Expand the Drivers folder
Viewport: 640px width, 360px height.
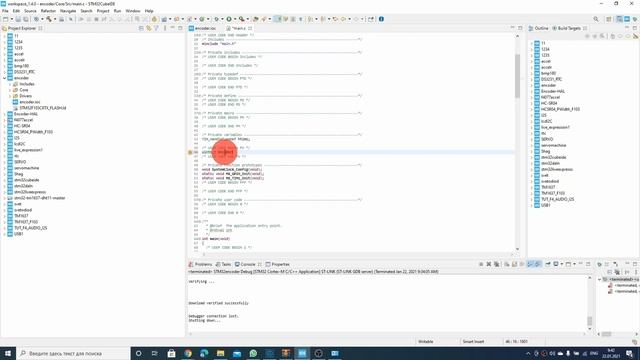coord(10,96)
